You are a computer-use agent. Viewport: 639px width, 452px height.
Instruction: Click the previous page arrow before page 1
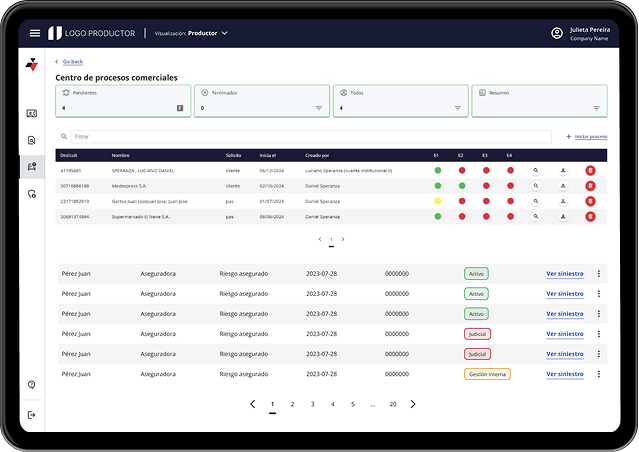[x=252, y=404]
